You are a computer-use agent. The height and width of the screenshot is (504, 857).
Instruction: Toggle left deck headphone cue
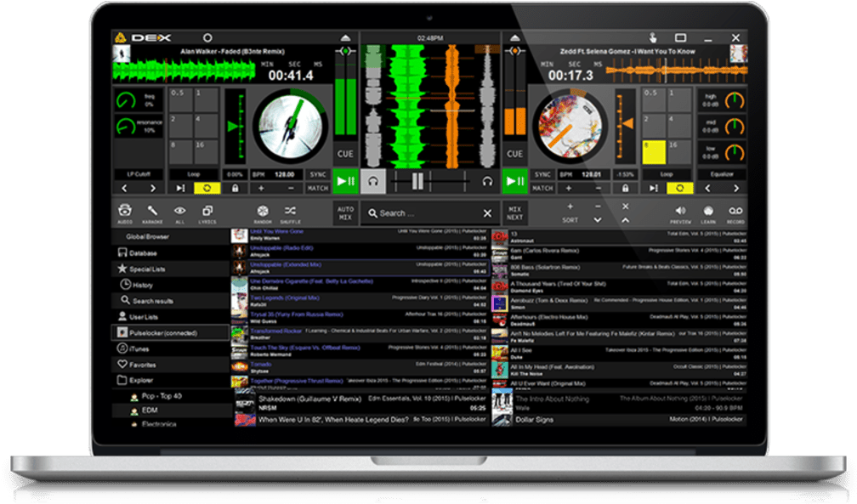pyautogui.click(x=373, y=182)
